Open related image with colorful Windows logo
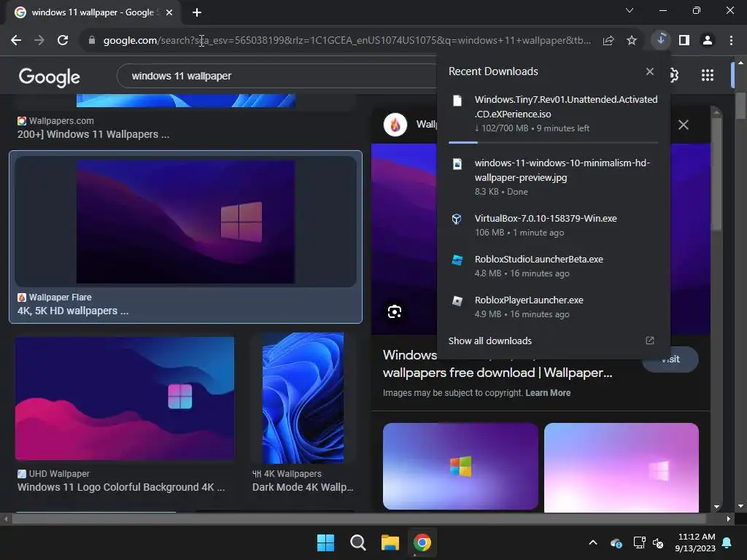Image resolution: width=747 pixels, height=560 pixels. (461, 466)
